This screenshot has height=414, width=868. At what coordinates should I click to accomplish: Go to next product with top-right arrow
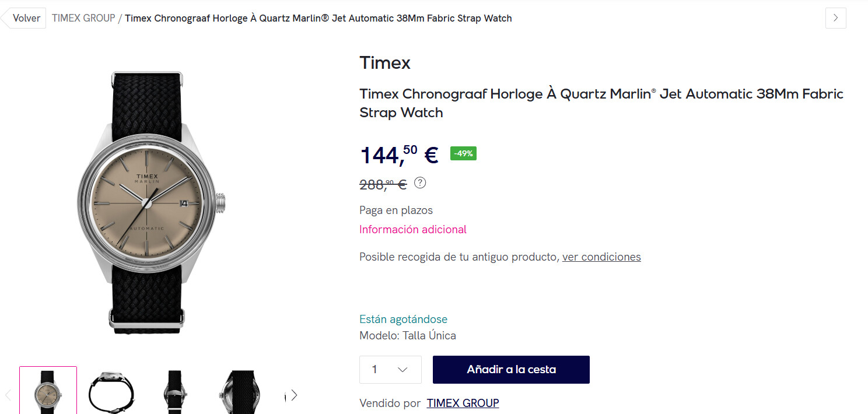click(x=835, y=18)
